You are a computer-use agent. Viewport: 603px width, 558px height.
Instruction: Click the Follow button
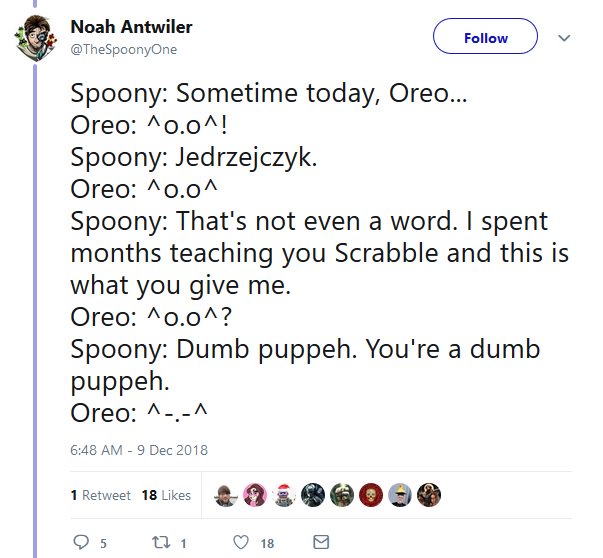click(485, 38)
